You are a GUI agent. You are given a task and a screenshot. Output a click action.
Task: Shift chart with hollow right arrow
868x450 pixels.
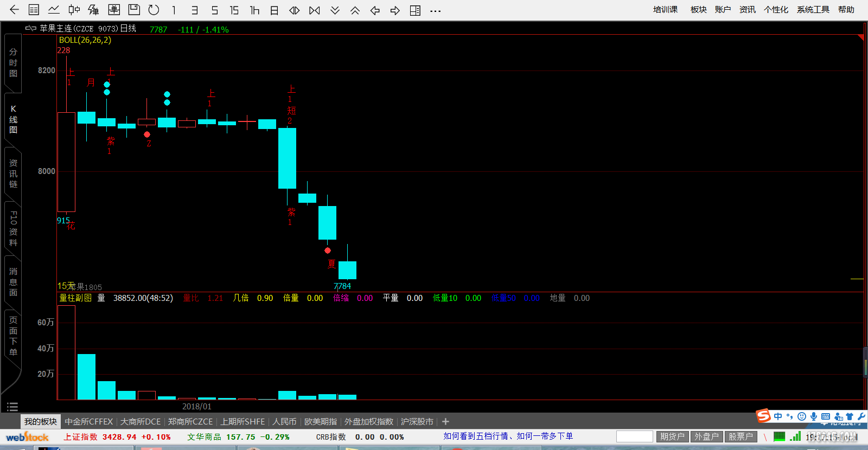(395, 10)
